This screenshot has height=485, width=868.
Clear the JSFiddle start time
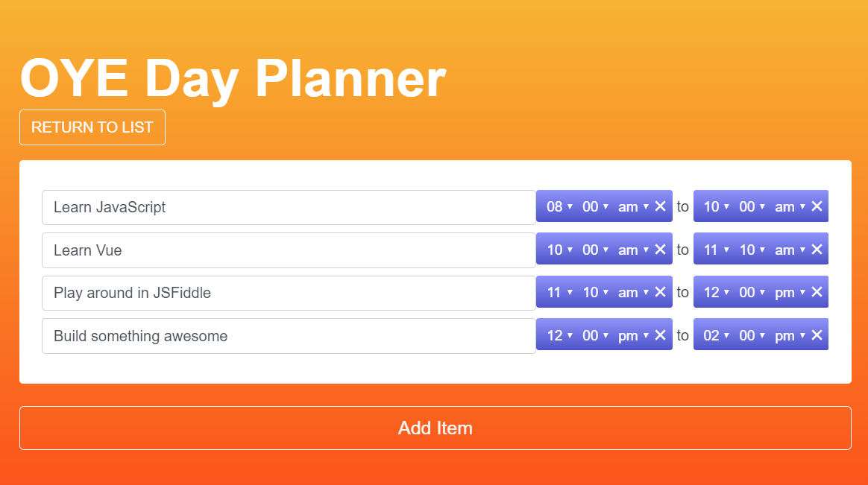660,292
